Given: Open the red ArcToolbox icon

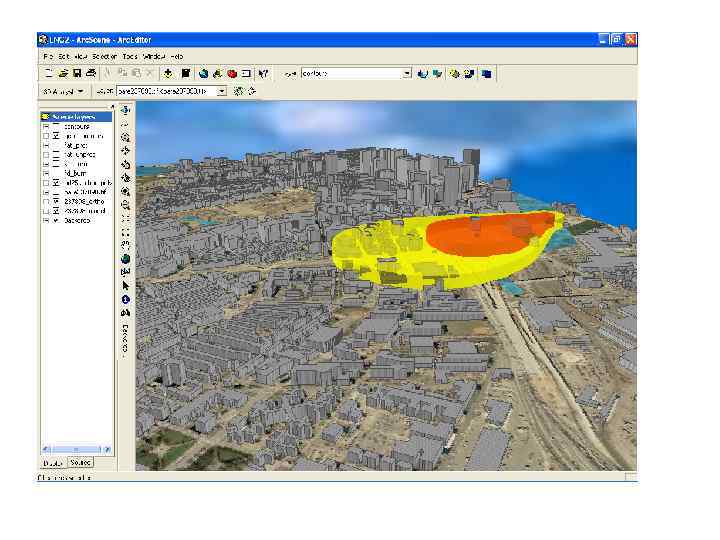Looking at the screenshot, I should coord(232,73).
